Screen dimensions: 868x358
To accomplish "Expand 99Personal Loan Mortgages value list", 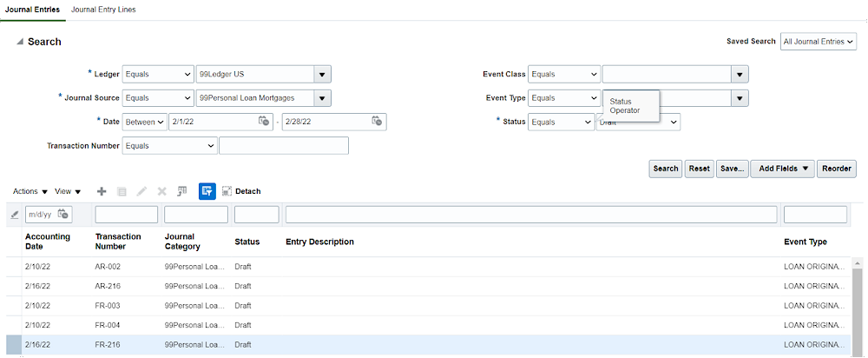I will pyautogui.click(x=323, y=97).
